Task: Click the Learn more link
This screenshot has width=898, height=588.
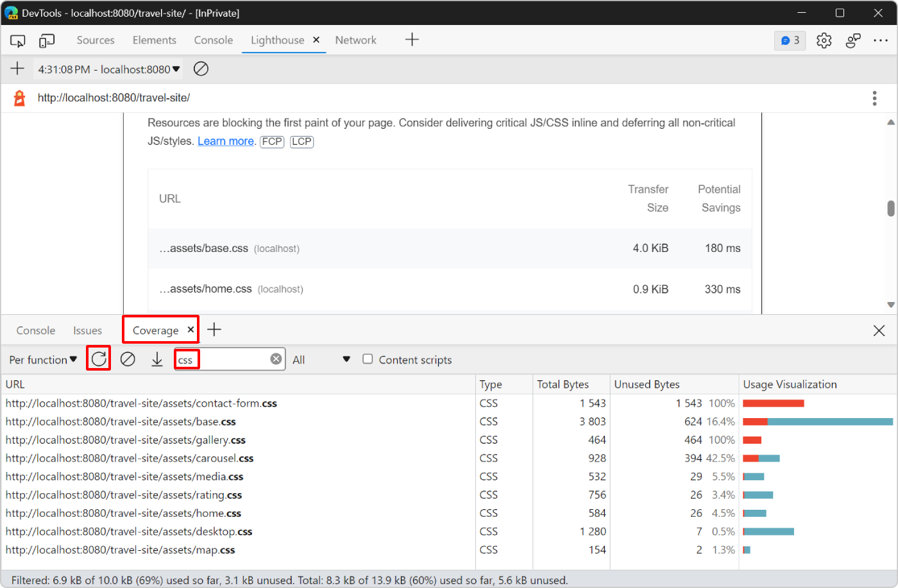Action: click(x=226, y=141)
